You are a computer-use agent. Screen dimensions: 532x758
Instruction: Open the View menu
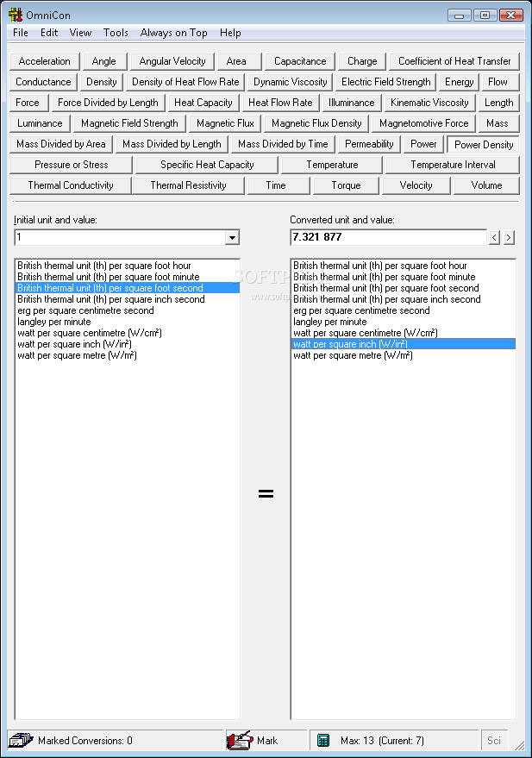[80, 33]
